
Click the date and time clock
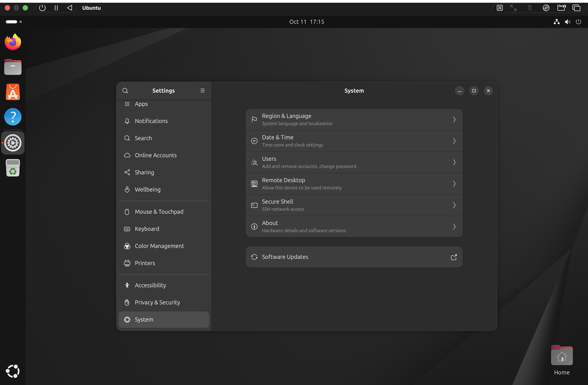tap(306, 22)
